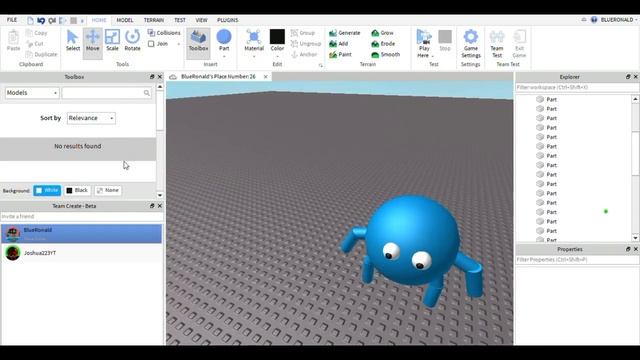Select the terrain Paint tool
The height and width of the screenshot is (360, 640).
coord(340,54)
